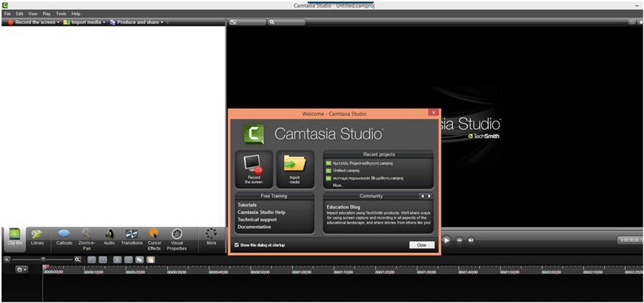Open the Callouts tool
This screenshot has height=303, width=644.
64,237
